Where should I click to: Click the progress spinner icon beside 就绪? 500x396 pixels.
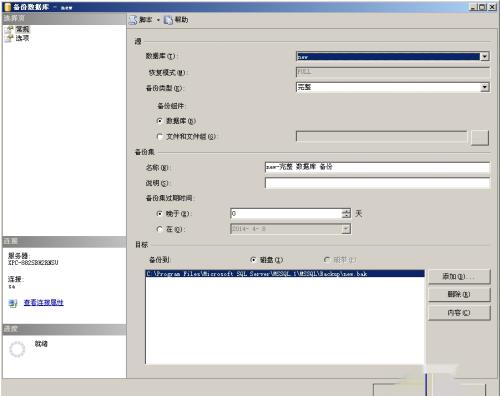tap(17, 349)
